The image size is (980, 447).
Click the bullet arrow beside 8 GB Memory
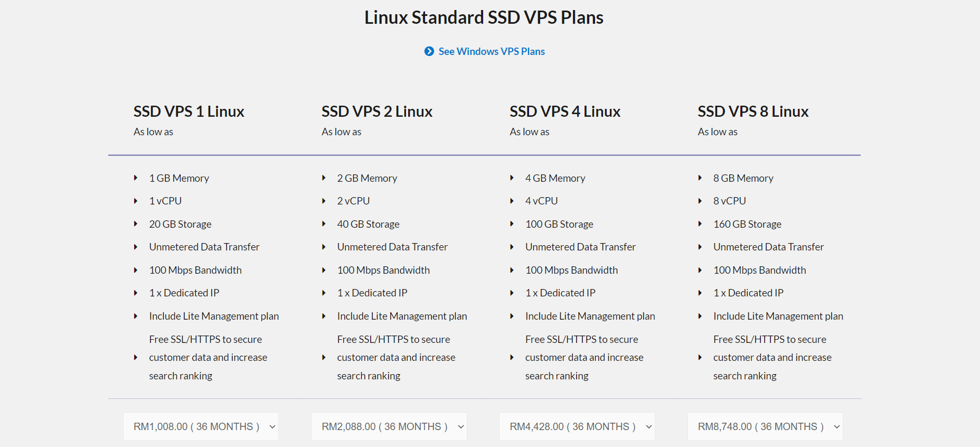tap(700, 178)
